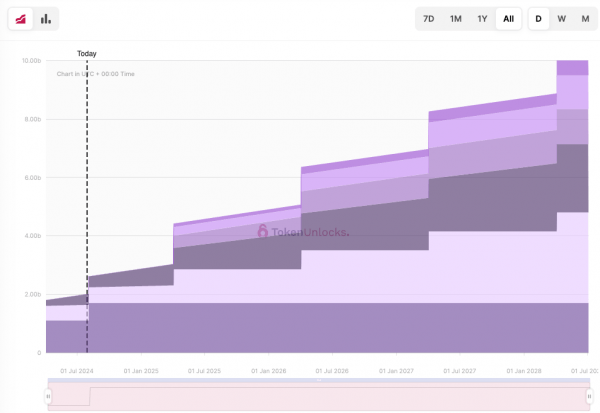Select the 1M time range

tap(455, 19)
